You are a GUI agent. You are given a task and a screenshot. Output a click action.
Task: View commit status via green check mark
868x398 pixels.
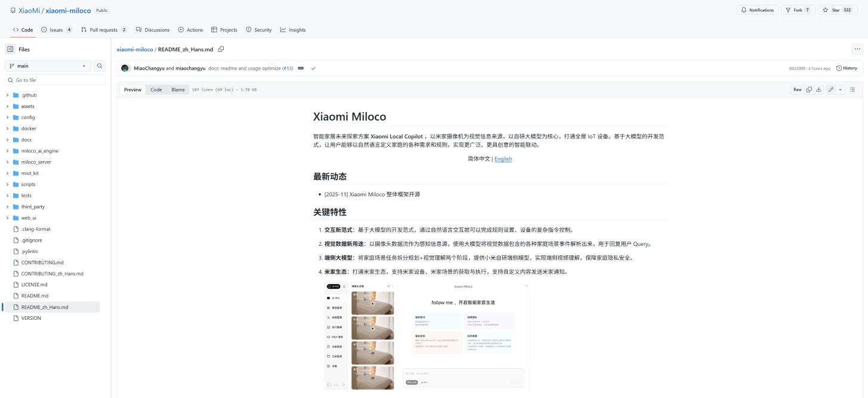313,68
